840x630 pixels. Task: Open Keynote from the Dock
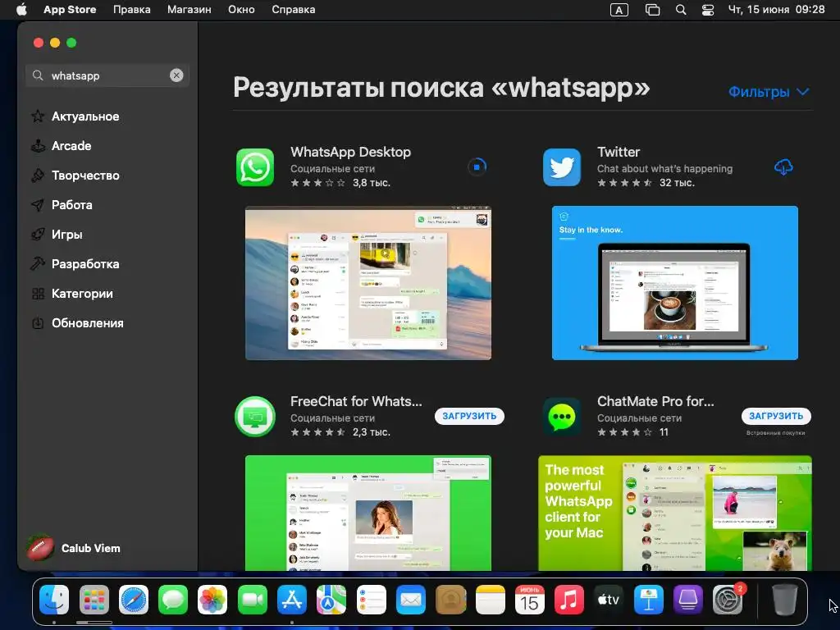click(x=648, y=600)
